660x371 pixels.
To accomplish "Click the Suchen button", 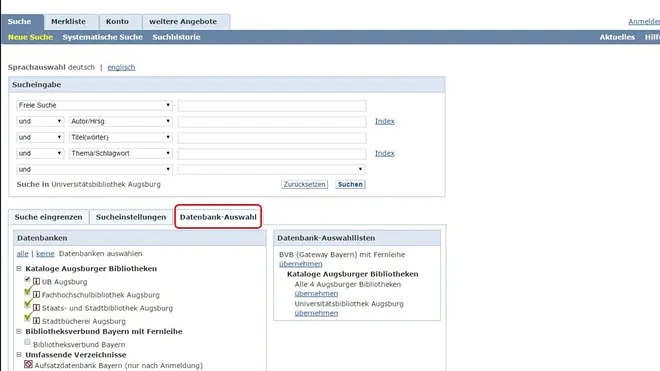I will coord(350,184).
